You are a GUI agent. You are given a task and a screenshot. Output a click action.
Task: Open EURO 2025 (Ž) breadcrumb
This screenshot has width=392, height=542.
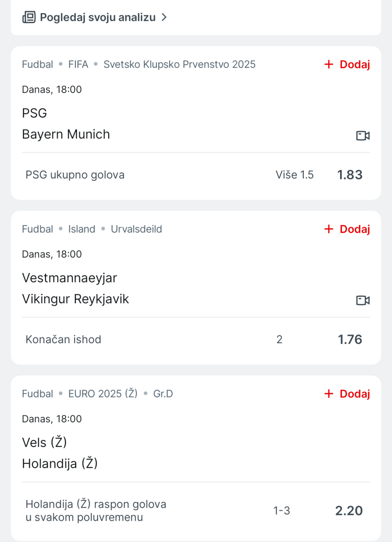[x=103, y=394]
